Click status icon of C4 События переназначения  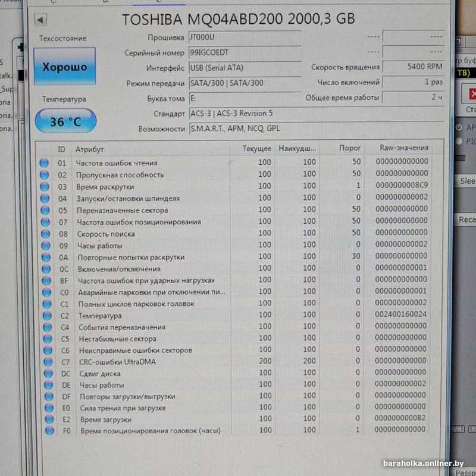coord(48,327)
